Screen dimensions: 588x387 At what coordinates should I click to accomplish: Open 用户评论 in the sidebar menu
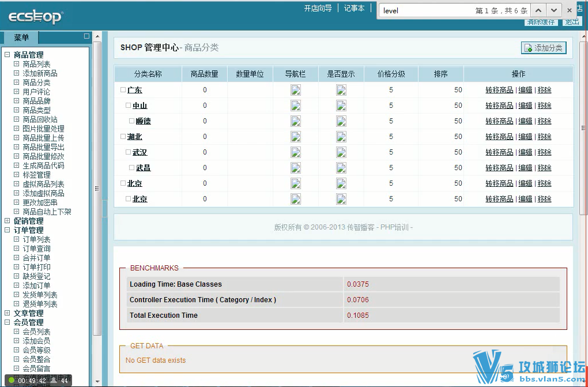[x=36, y=92]
